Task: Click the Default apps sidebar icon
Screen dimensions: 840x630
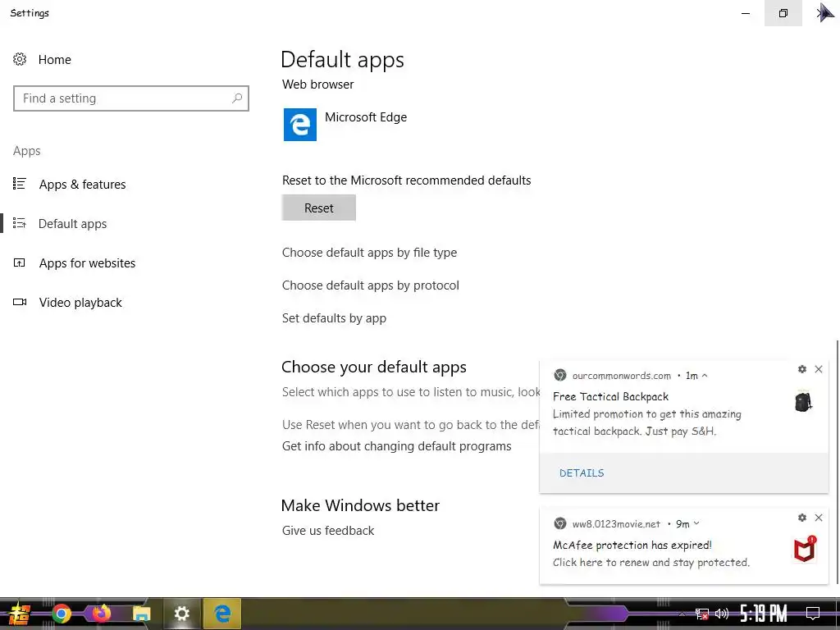Action: [x=20, y=223]
